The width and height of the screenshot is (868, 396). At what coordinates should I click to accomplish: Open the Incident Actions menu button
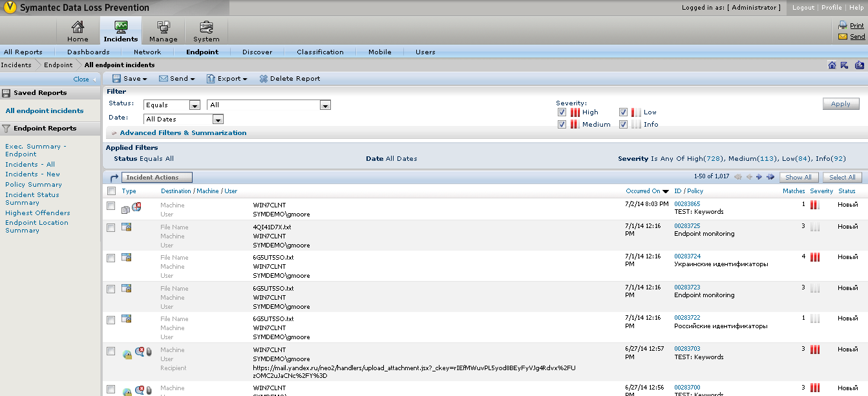coord(157,177)
